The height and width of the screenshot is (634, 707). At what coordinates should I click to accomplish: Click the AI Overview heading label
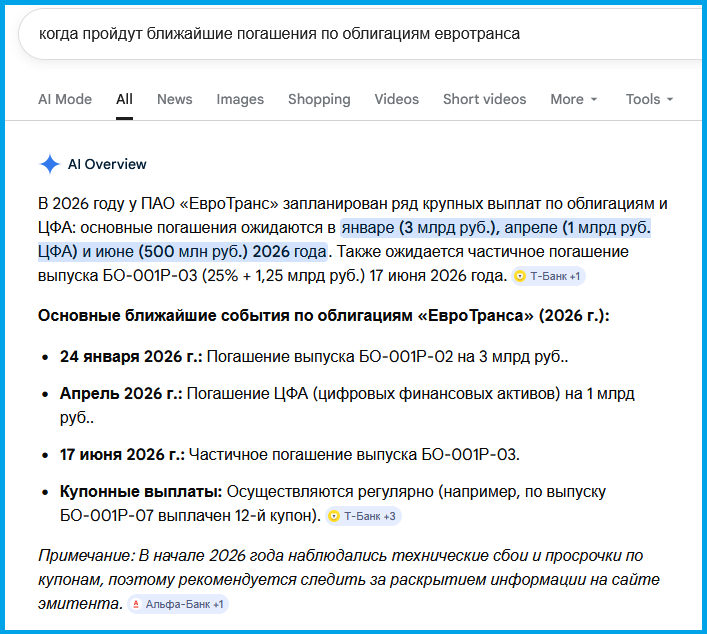click(x=107, y=164)
